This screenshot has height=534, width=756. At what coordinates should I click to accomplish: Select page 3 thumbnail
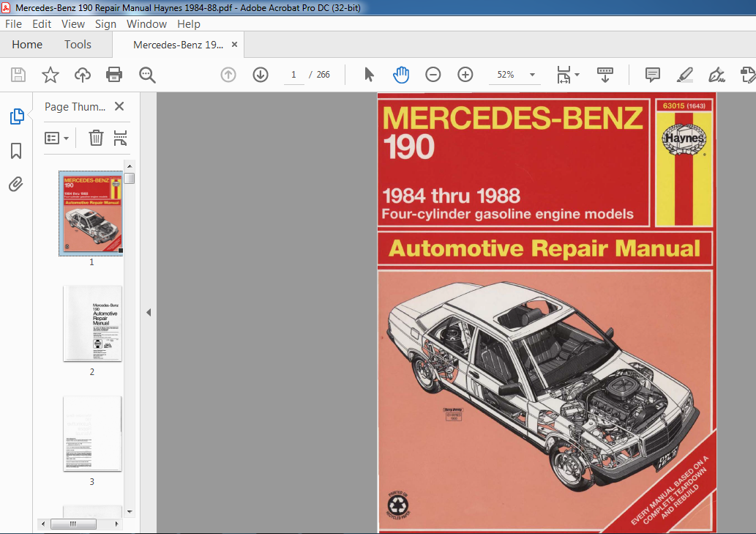pos(92,434)
